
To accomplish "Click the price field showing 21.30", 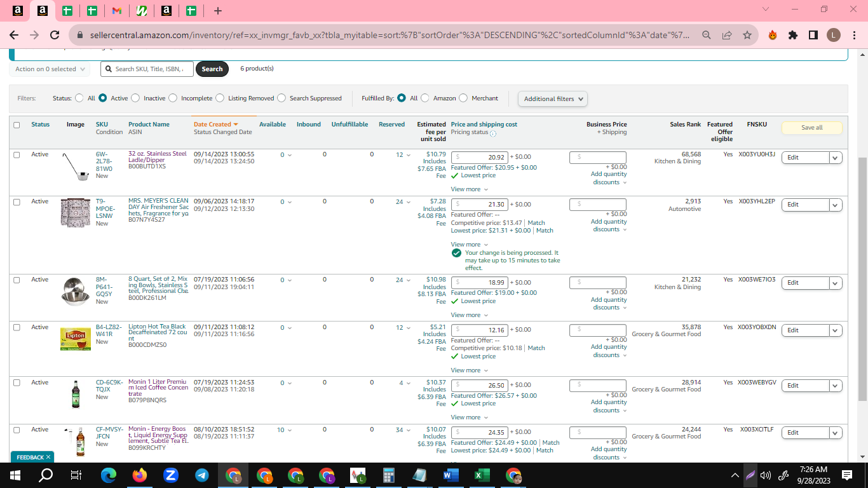I will (480, 205).
